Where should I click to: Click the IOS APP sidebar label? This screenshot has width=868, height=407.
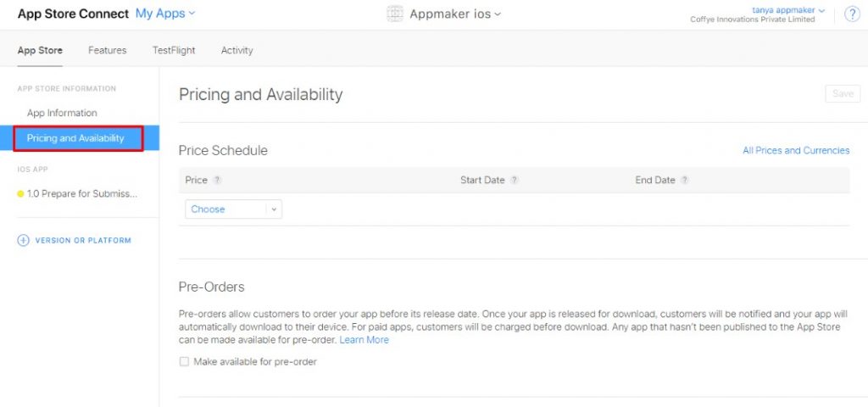point(33,170)
